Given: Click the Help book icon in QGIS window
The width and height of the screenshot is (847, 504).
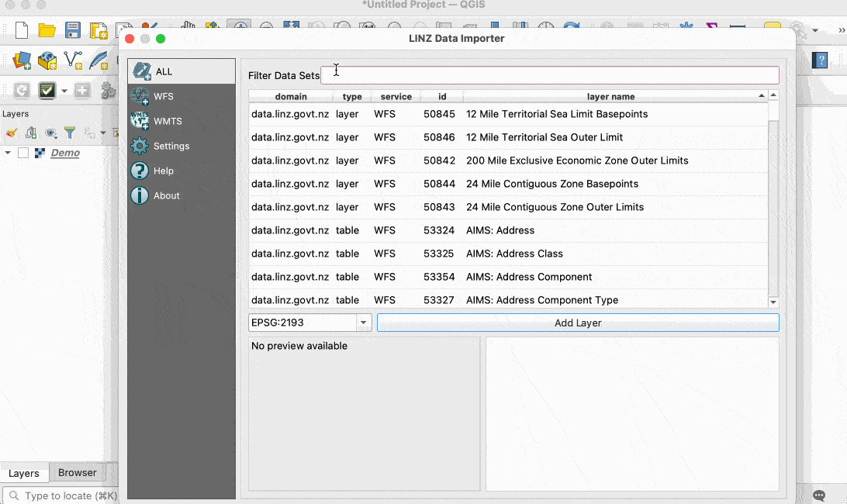Looking at the screenshot, I should point(820,60).
